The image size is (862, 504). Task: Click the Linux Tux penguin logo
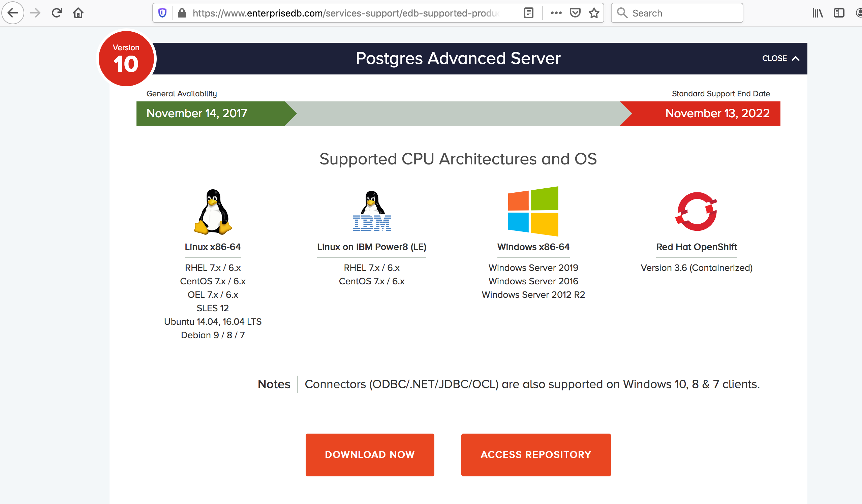coord(213,212)
